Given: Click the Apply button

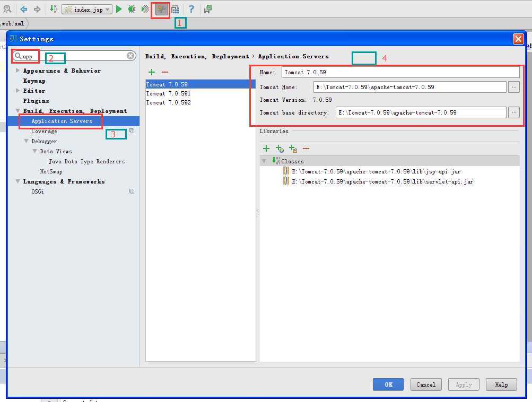Looking at the screenshot, I should [x=464, y=384].
